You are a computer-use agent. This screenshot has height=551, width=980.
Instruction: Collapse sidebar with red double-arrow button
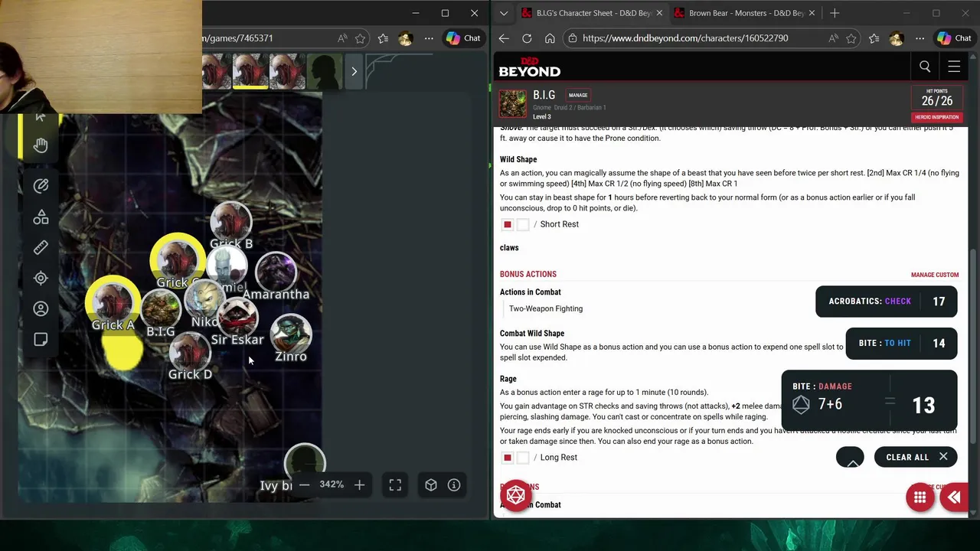(954, 497)
